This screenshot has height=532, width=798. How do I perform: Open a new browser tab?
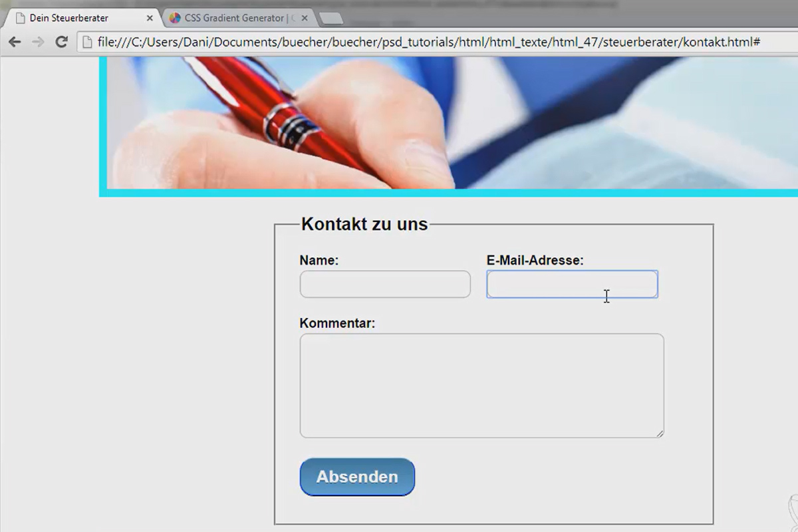tap(331, 19)
